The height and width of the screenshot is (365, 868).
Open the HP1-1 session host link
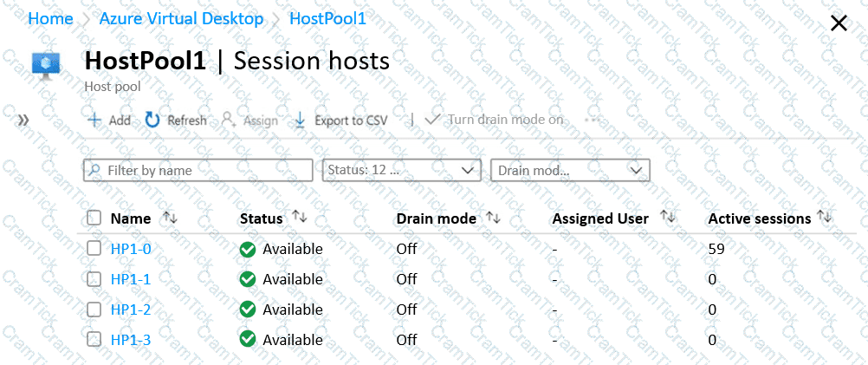131,279
